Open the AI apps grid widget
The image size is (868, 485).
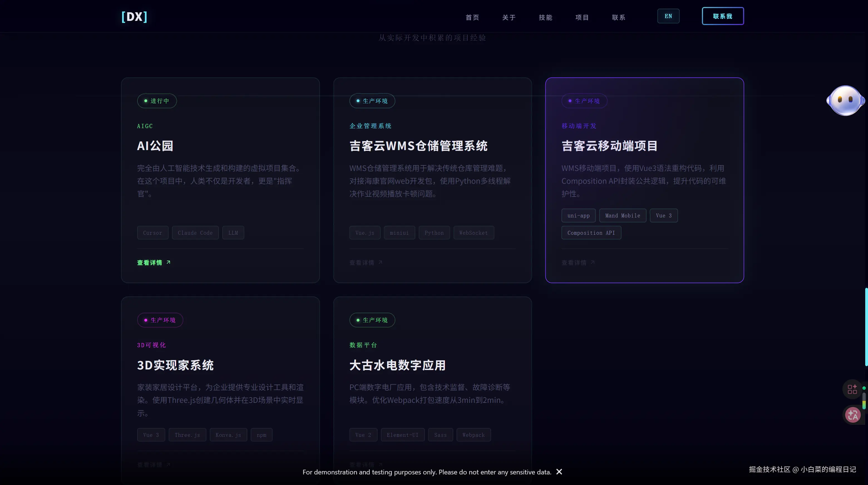pos(852,389)
